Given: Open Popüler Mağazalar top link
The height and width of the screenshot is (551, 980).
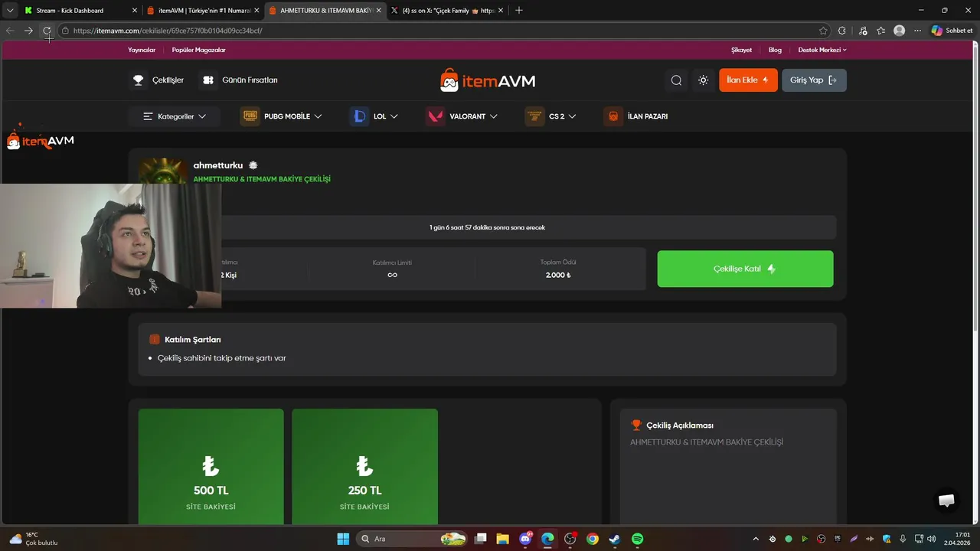Looking at the screenshot, I should point(198,50).
